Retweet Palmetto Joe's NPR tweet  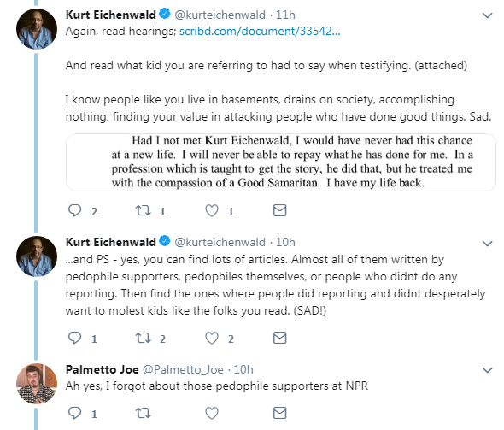[x=143, y=413]
